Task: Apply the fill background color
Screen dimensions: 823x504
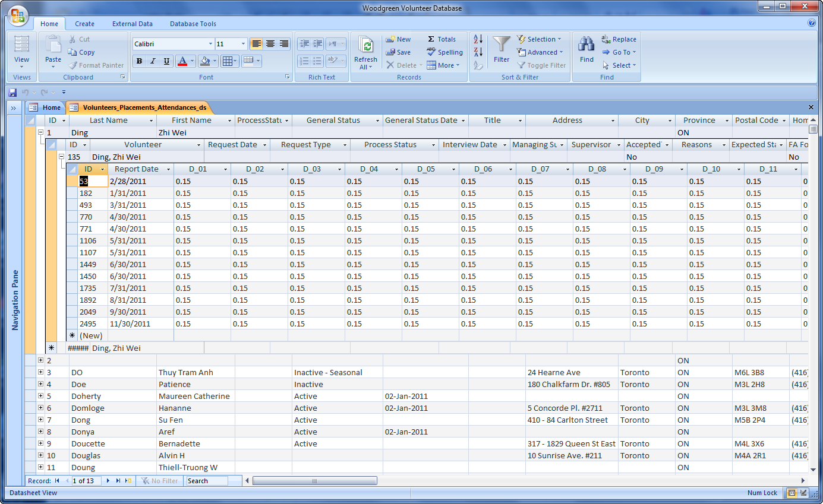Action: [204, 61]
